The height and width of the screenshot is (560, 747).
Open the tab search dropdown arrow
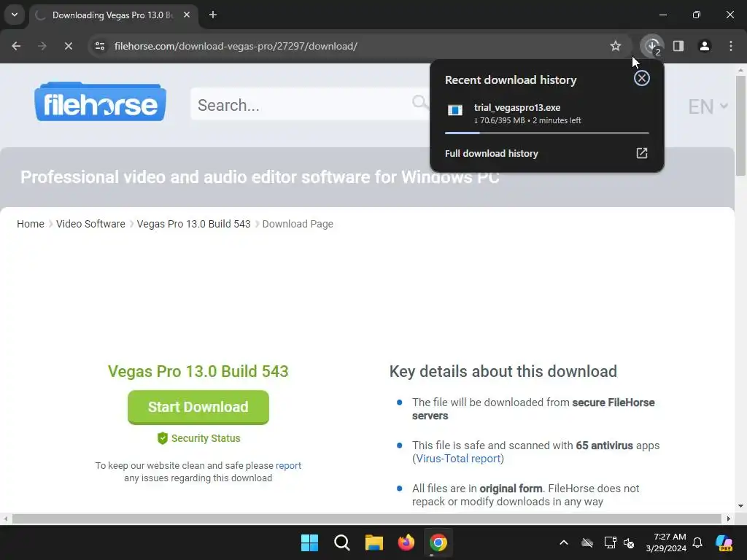[x=15, y=15]
